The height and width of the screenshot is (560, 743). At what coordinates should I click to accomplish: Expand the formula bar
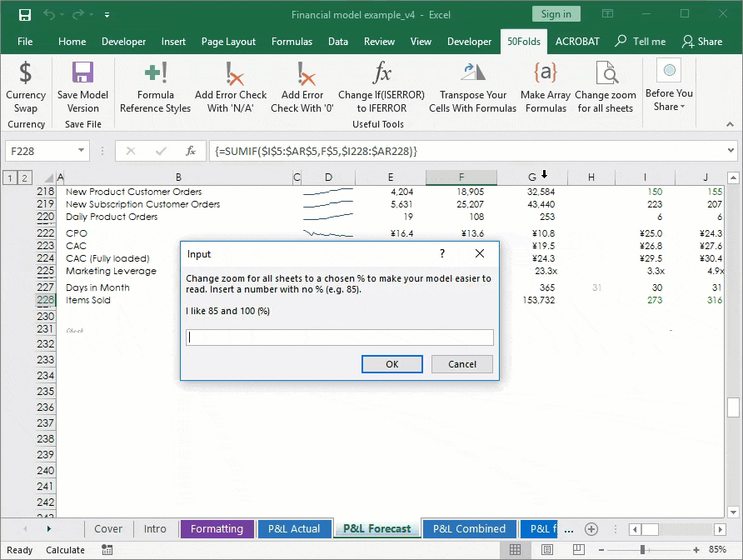click(x=731, y=151)
